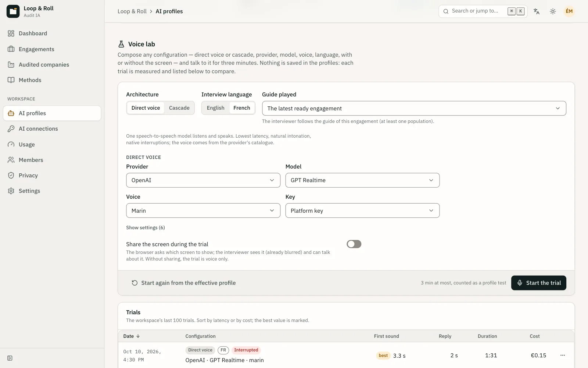This screenshot has height=368, width=588.
Task: Click the €0.15 cost value
Action: [x=538, y=355]
